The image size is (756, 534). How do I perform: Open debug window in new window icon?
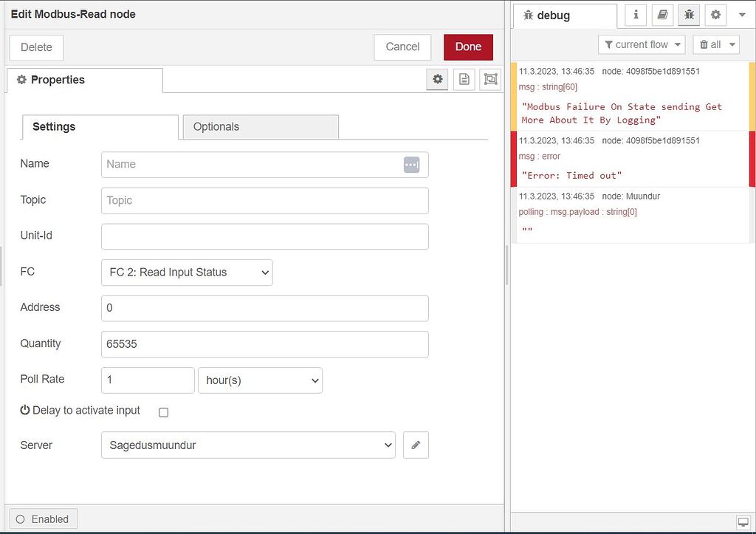point(742,521)
